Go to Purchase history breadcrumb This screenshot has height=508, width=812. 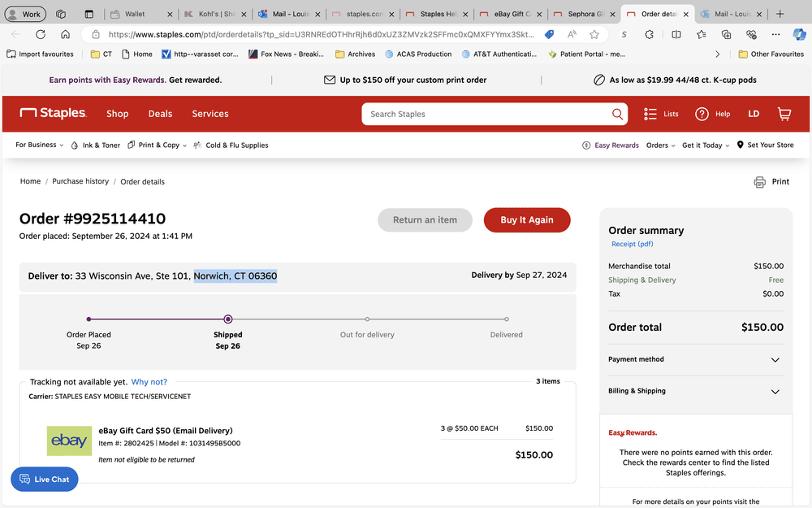tap(80, 181)
